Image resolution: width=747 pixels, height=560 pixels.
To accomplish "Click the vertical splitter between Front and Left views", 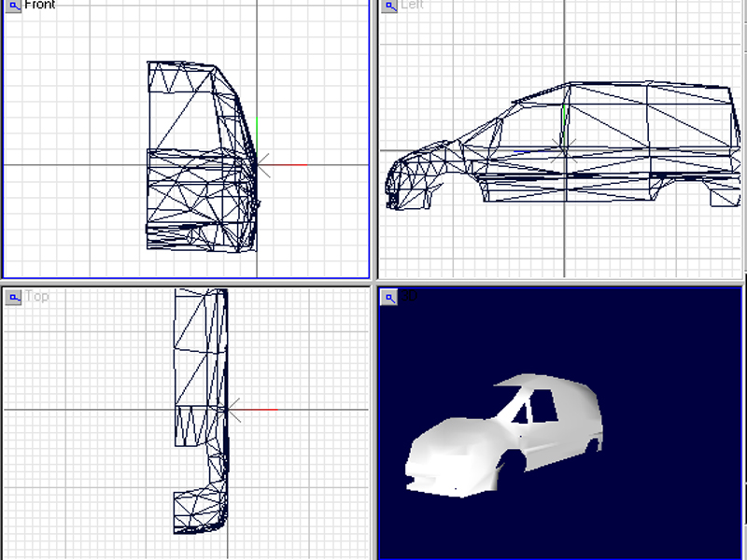I will click(374, 139).
